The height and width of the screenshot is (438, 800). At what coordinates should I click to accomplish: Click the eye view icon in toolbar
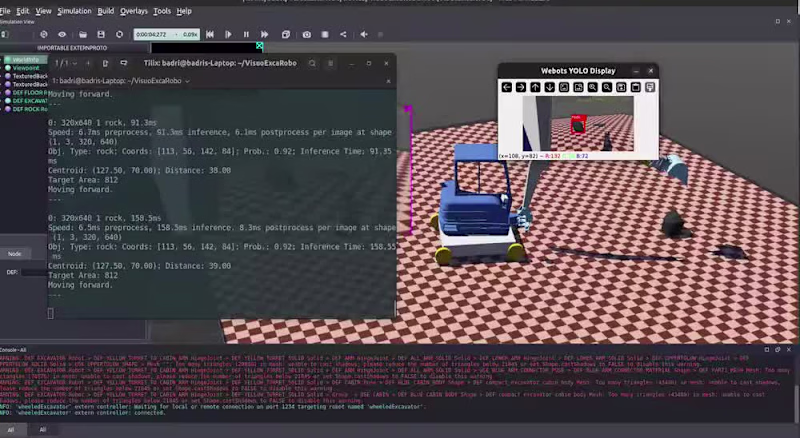[62, 34]
